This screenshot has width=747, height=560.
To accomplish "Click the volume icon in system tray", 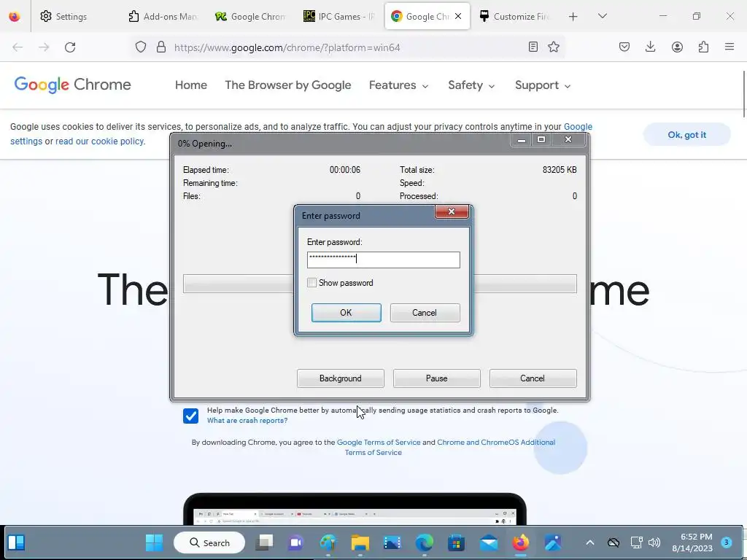I will (x=654, y=542).
